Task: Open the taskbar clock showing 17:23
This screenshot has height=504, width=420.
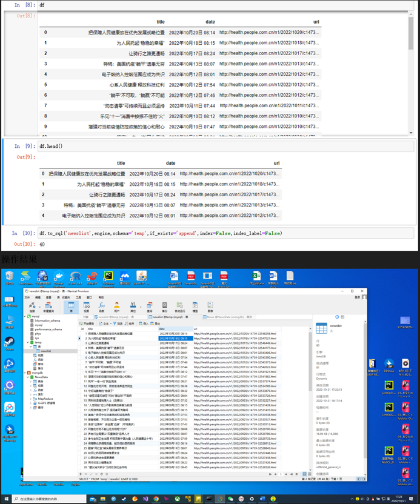Action: point(398,499)
